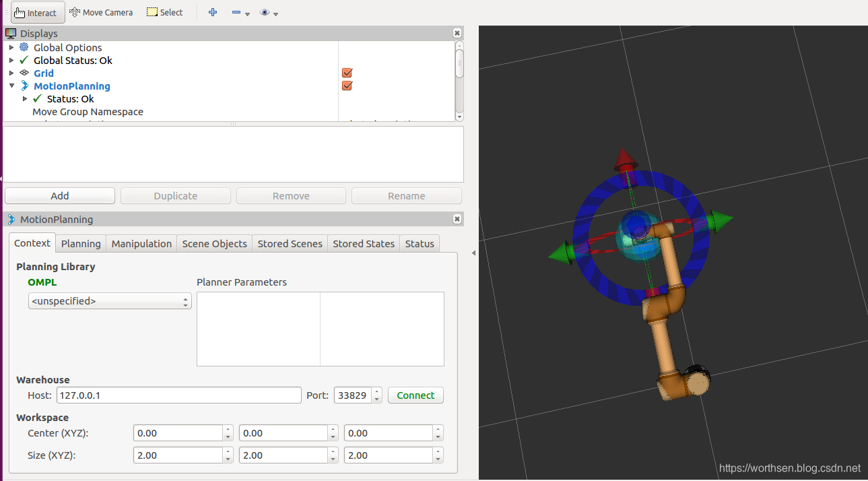Open the Context tab
Image resolution: width=868 pixels, height=481 pixels.
click(32, 243)
